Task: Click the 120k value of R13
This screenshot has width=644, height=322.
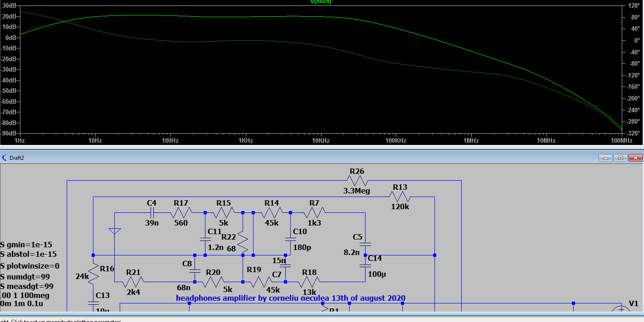Action: pyautogui.click(x=400, y=207)
